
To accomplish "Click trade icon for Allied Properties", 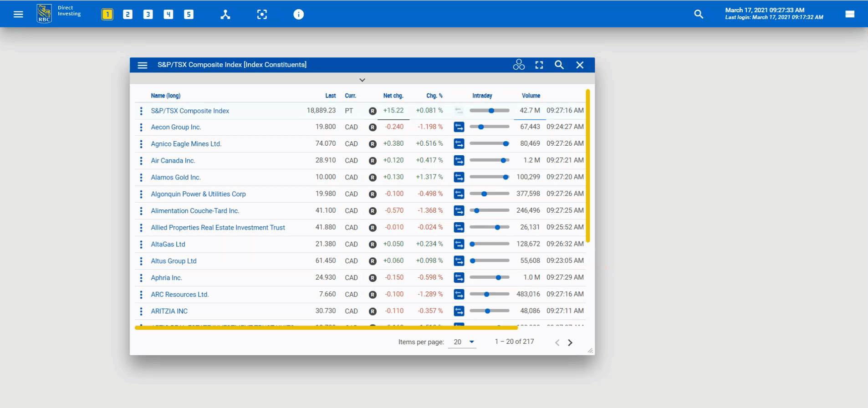I will (x=459, y=227).
